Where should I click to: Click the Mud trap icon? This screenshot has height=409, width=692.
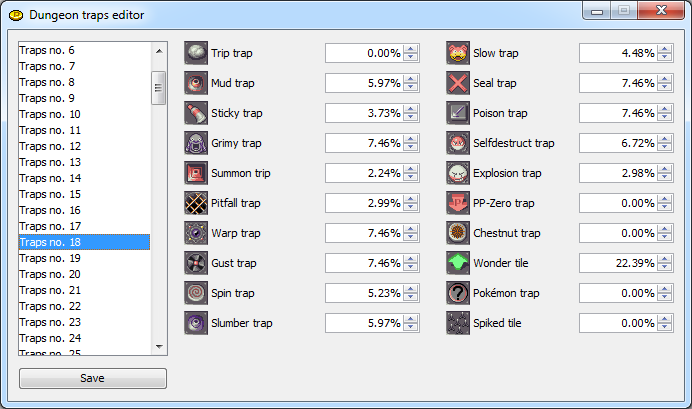(196, 83)
